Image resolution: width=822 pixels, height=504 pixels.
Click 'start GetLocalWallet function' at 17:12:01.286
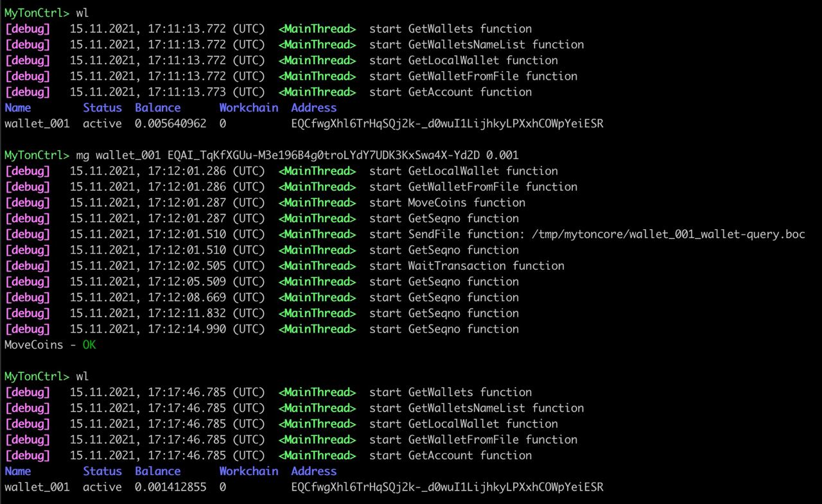point(464,171)
